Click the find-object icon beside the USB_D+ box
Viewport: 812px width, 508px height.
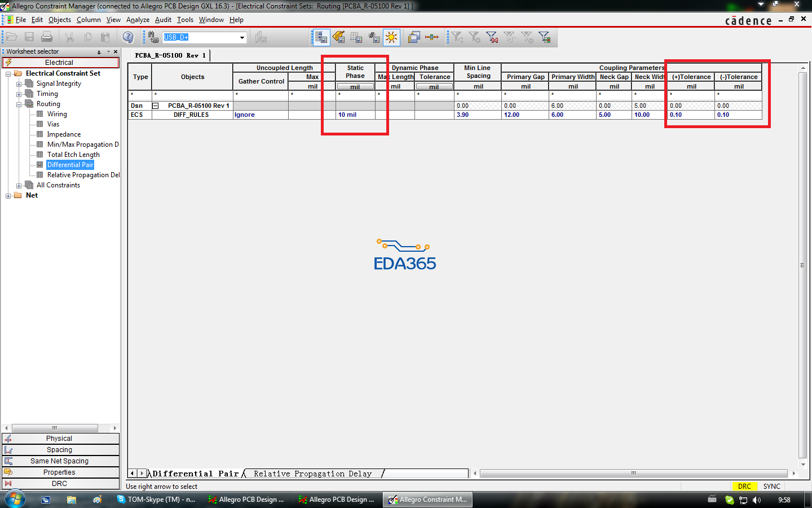point(153,37)
